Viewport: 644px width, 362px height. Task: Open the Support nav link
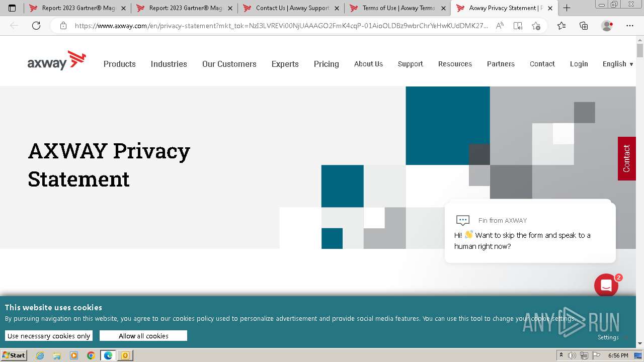(411, 64)
